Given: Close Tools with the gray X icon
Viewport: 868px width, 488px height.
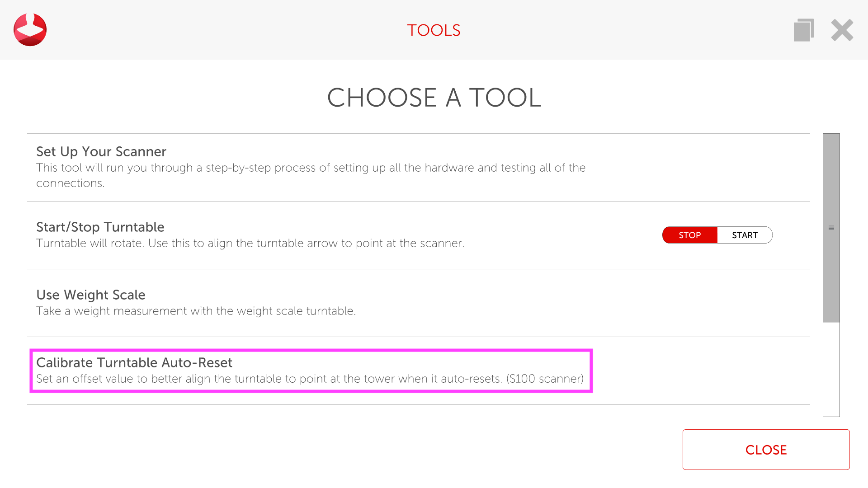Looking at the screenshot, I should click(842, 30).
